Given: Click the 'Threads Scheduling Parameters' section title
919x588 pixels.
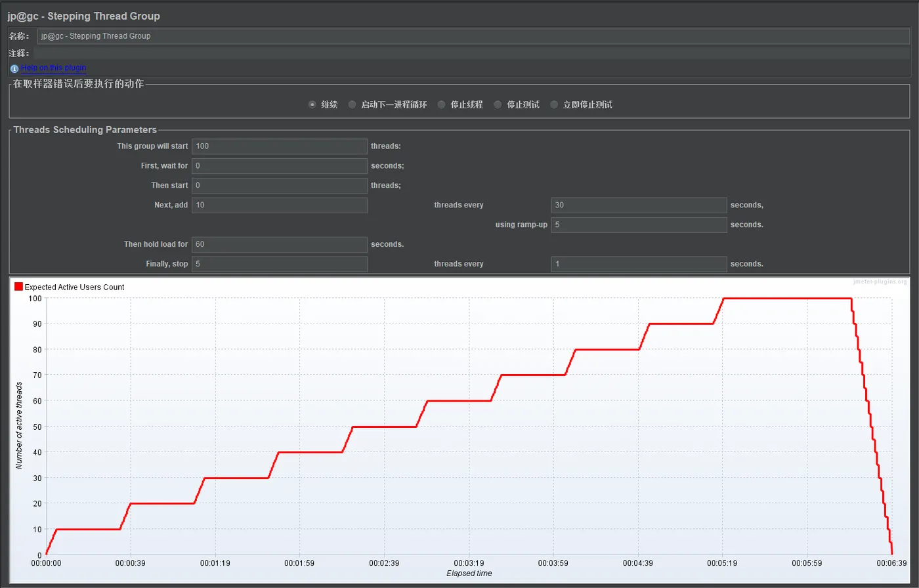Looking at the screenshot, I should click(85, 130).
